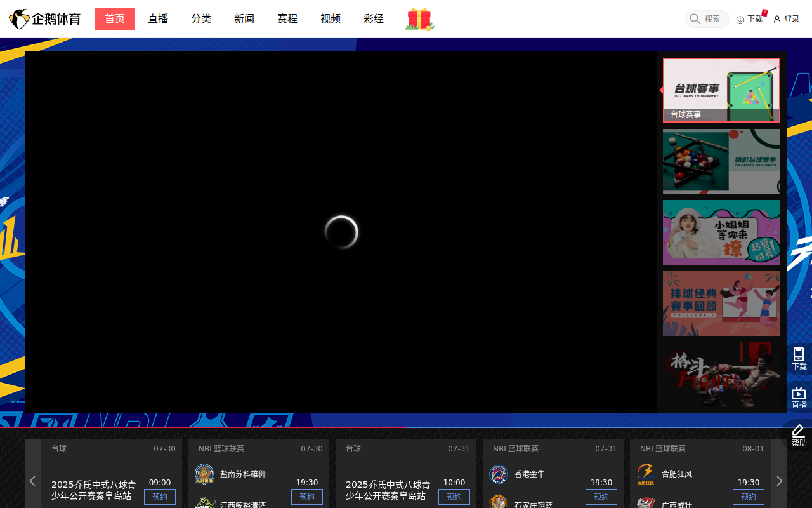Click the loading video player area
This screenshot has width=812, height=508.
pyautogui.click(x=341, y=232)
